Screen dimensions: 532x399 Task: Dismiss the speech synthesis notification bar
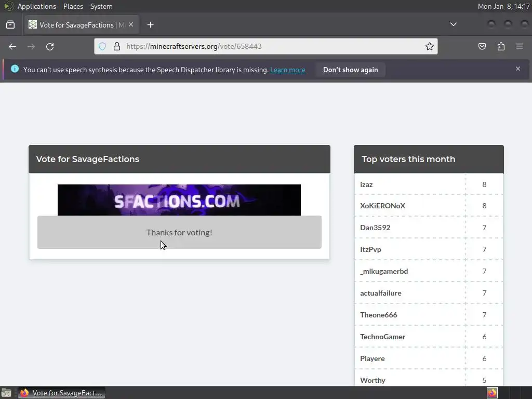point(518,69)
